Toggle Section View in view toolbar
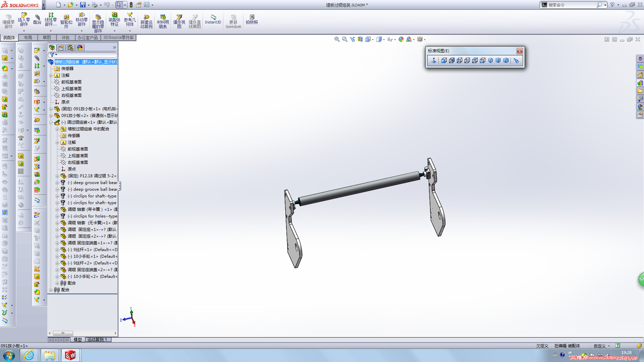Image resolution: width=644 pixels, height=362 pixels. [360, 39]
